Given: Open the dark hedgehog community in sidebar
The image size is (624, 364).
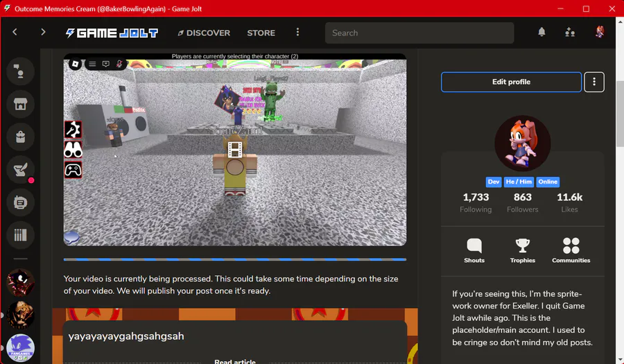Looking at the screenshot, I should tap(20, 282).
